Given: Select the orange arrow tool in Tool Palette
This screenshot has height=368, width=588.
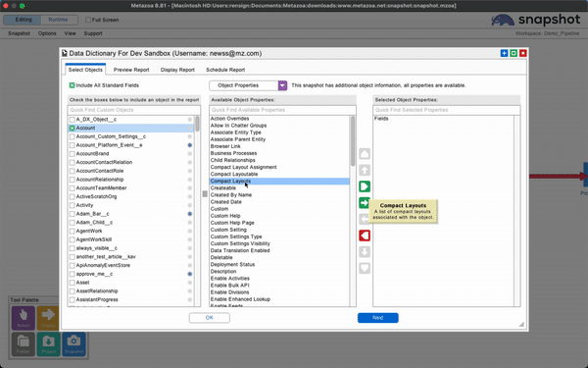Looking at the screenshot, I should 48,318.
